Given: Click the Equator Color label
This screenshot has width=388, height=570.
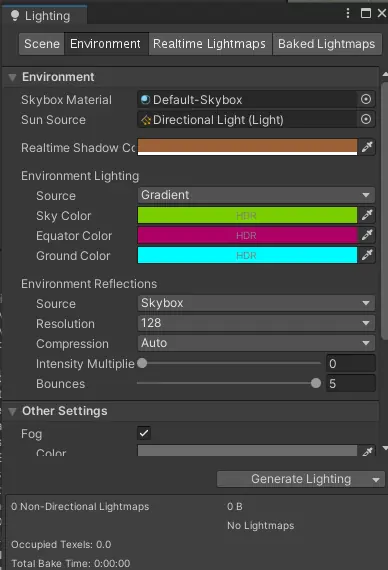Looking at the screenshot, I should pyautogui.click(x=74, y=236).
